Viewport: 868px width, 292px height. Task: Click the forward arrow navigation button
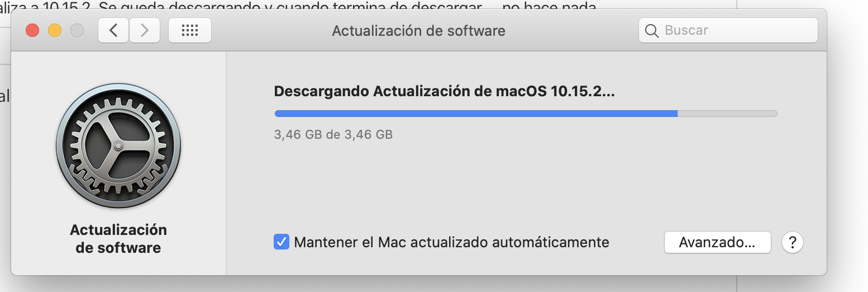click(x=145, y=30)
